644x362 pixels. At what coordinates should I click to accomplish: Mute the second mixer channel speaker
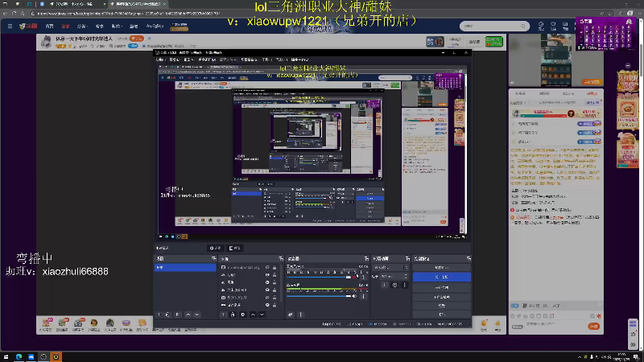click(x=355, y=296)
